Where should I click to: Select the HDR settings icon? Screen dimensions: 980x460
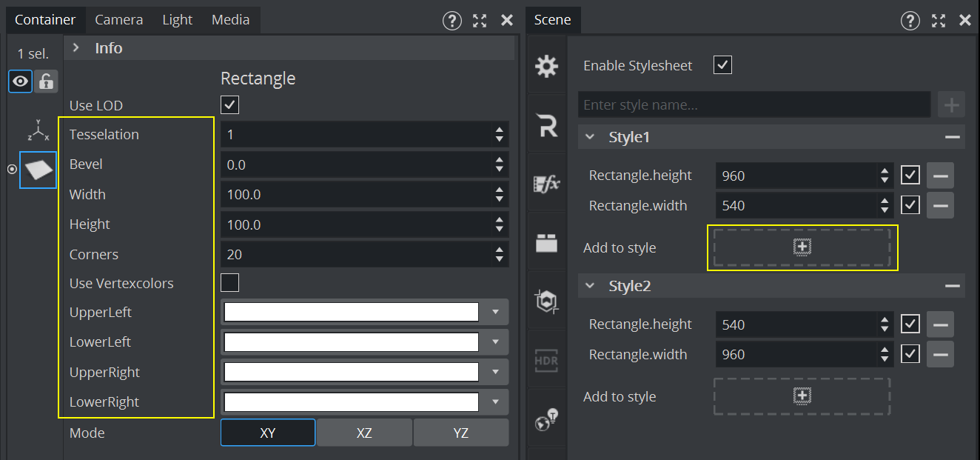coord(546,361)
